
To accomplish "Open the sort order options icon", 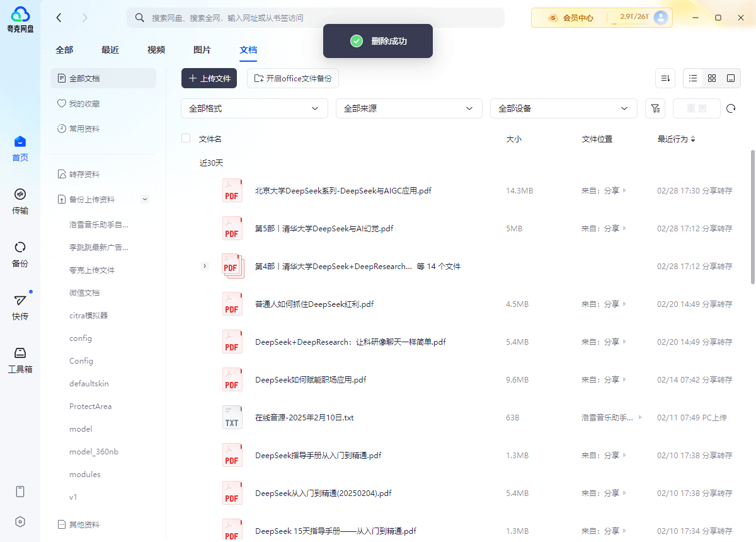I will pos(665,78).
